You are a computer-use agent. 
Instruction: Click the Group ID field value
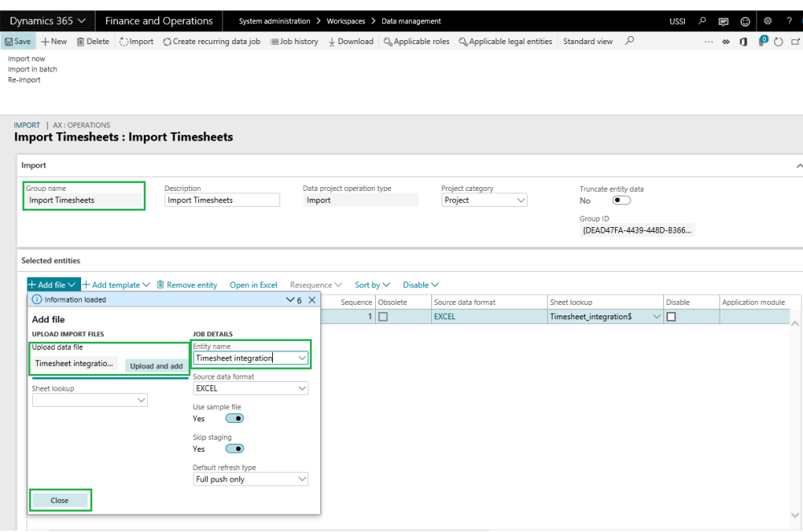pos(637,230)
